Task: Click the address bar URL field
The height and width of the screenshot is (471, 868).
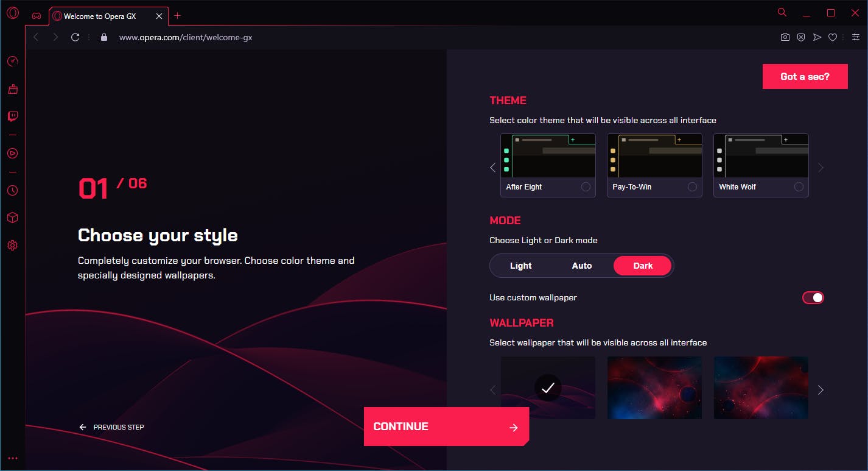Action: coord(185,37)
